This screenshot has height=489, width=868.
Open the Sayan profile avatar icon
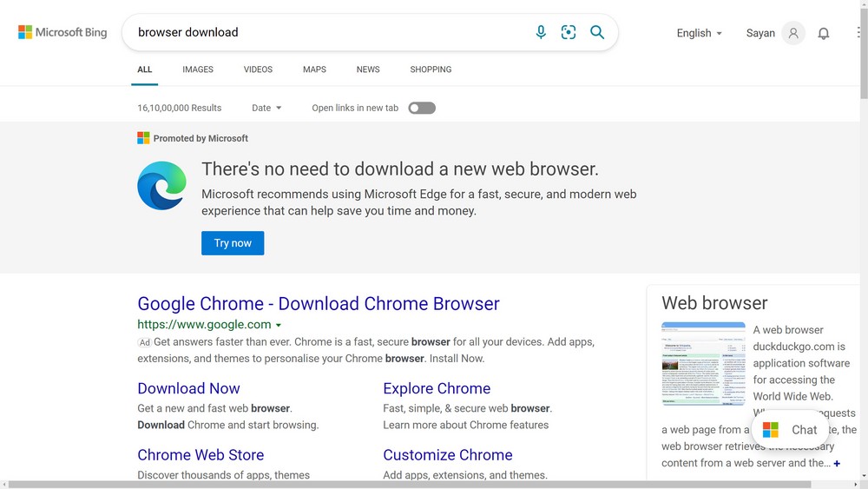tap(793, 33)
